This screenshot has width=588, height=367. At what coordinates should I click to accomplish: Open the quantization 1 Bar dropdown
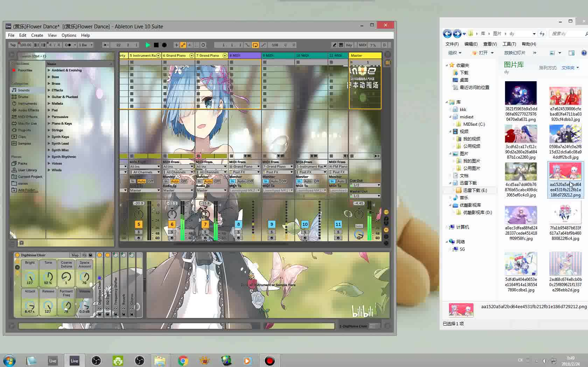(86, 45)
